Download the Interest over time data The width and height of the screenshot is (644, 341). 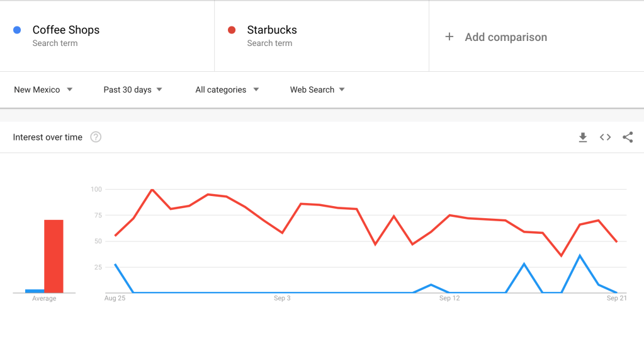tap(583, 137)
